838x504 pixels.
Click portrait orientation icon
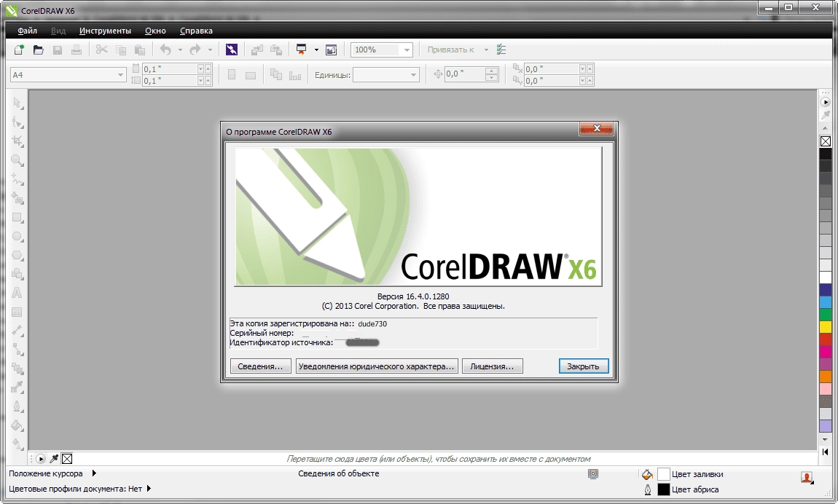pos(232,75)
